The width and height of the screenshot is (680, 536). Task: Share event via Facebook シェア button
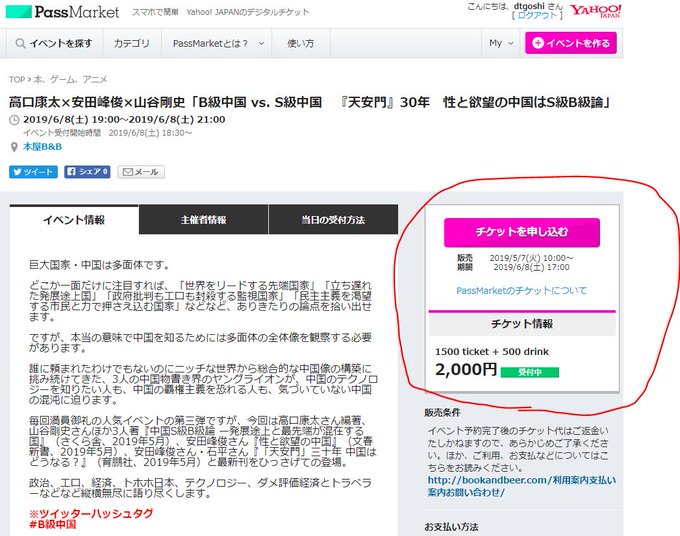click(x=87, y=172)
